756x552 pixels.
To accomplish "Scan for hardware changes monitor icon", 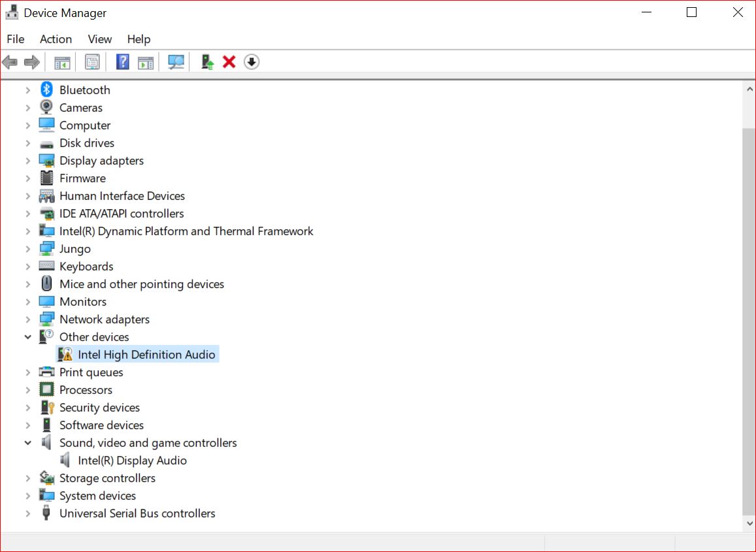I will 176,61.
